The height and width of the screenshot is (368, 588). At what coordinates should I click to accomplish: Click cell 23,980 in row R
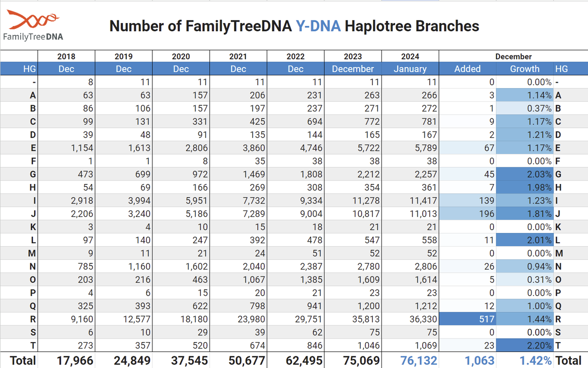(238, 319)
